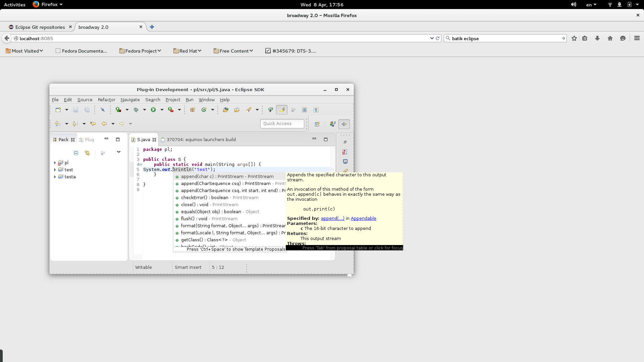Click the green Run button icon
The height and width of the screenshot is (362, 644).
tap(153, 110)
